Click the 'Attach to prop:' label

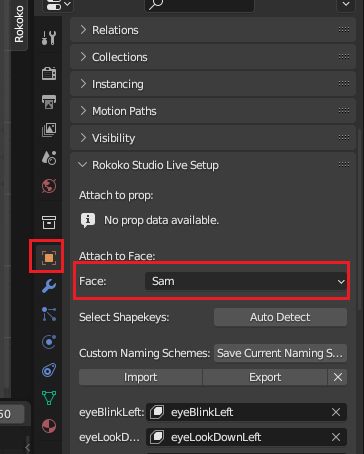pyautogui.click(x=116, y=195)
